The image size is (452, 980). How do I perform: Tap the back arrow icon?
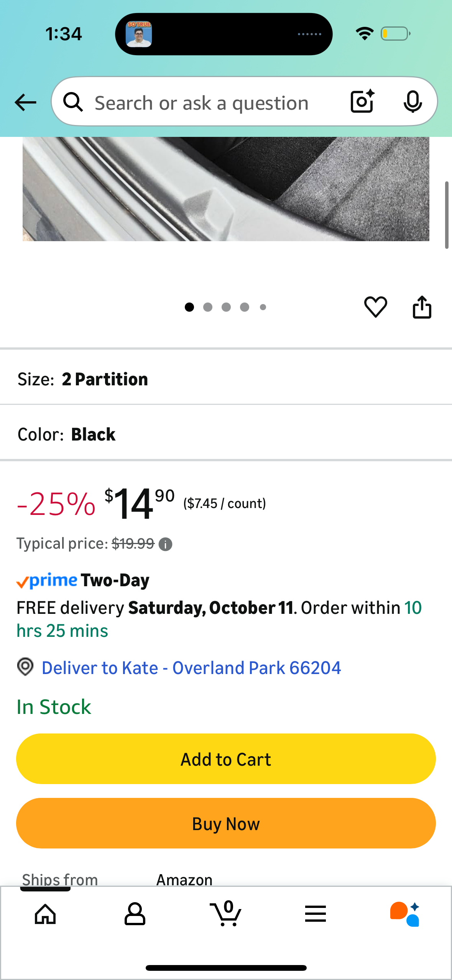click(x=25, y=102)
